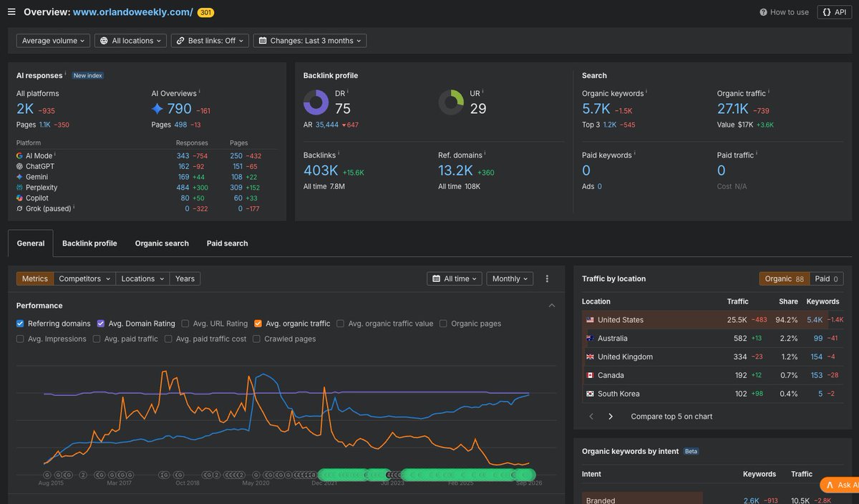
Task: Switch to the Paid search tab
Action: pyautogui.click(x=227, y=243)
